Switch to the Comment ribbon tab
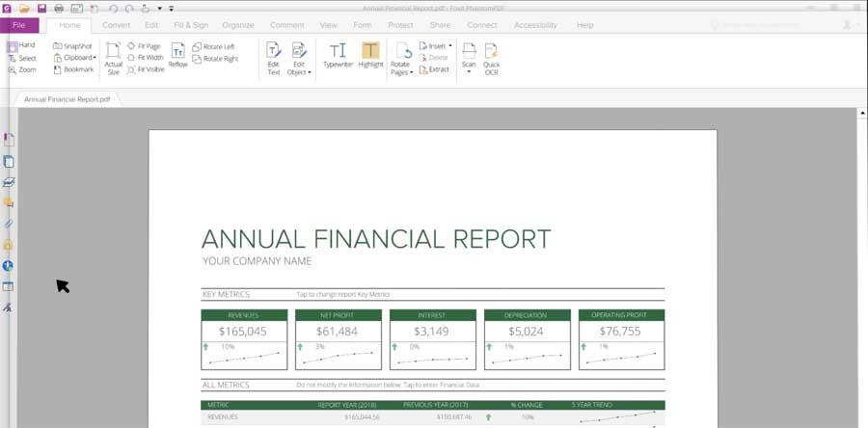This screenshot has height=428, width=868. (286, 25)
